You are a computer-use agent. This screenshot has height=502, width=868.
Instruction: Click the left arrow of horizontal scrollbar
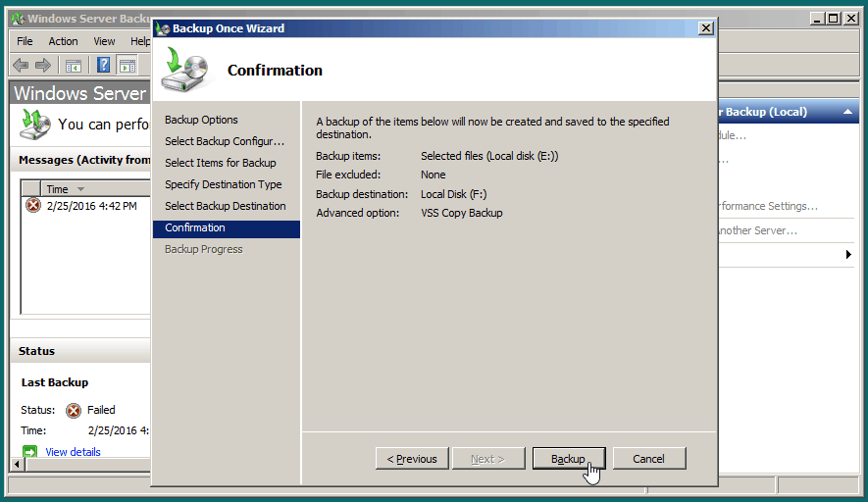[x=17, y=465]
